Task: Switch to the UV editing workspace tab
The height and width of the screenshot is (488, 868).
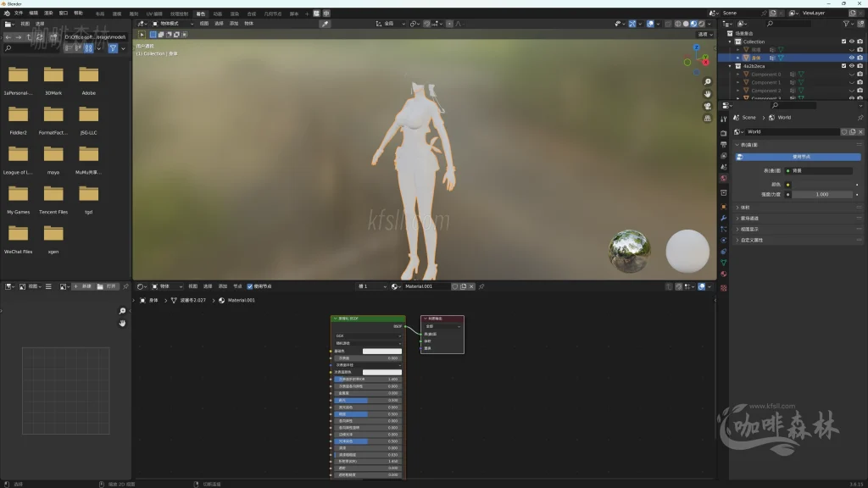Action: 154,14
